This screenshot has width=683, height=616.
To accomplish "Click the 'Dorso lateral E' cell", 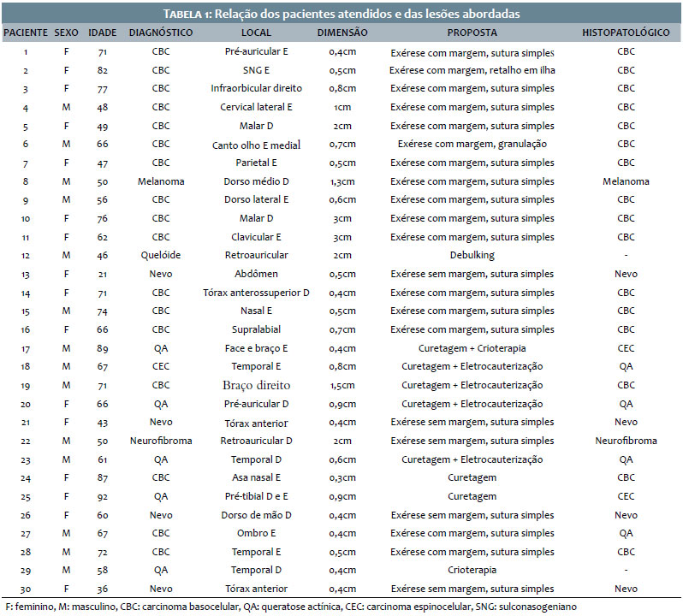I will pyautogui.click(x=256, y=199).
